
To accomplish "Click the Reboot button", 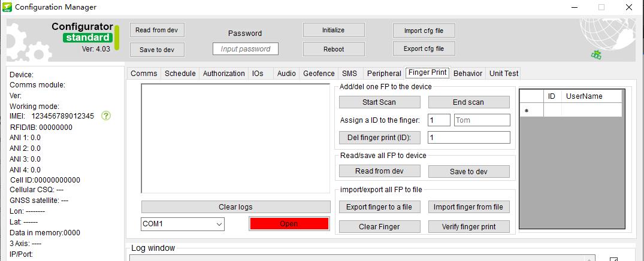I will click(x=334, y=49).
